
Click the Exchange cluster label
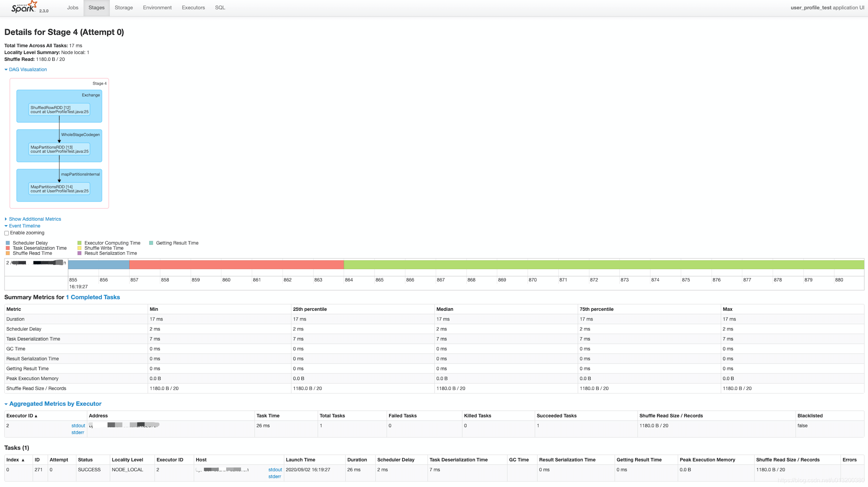pos(91,95)
